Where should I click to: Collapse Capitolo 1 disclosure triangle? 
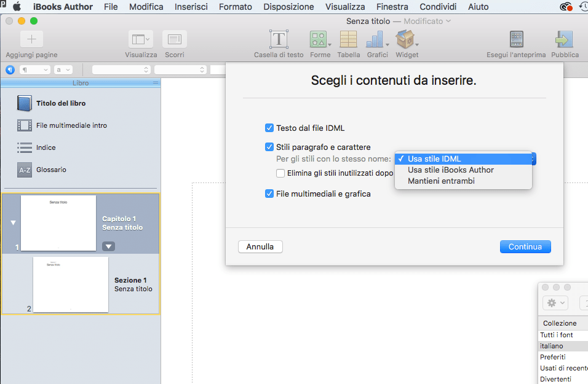13,222
